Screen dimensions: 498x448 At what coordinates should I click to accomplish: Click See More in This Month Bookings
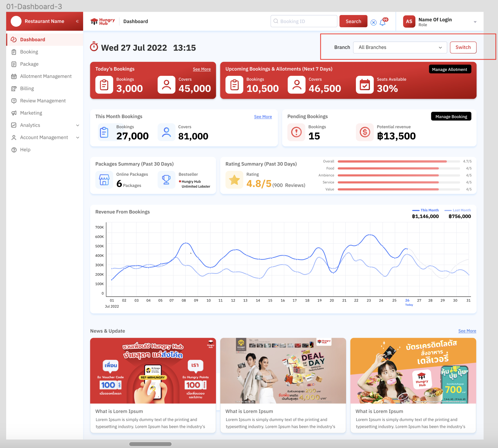263,117
